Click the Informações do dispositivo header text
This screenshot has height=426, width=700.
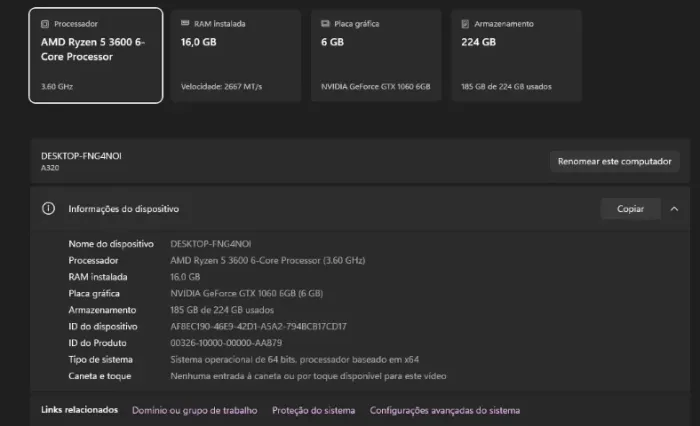click(124, 209)
